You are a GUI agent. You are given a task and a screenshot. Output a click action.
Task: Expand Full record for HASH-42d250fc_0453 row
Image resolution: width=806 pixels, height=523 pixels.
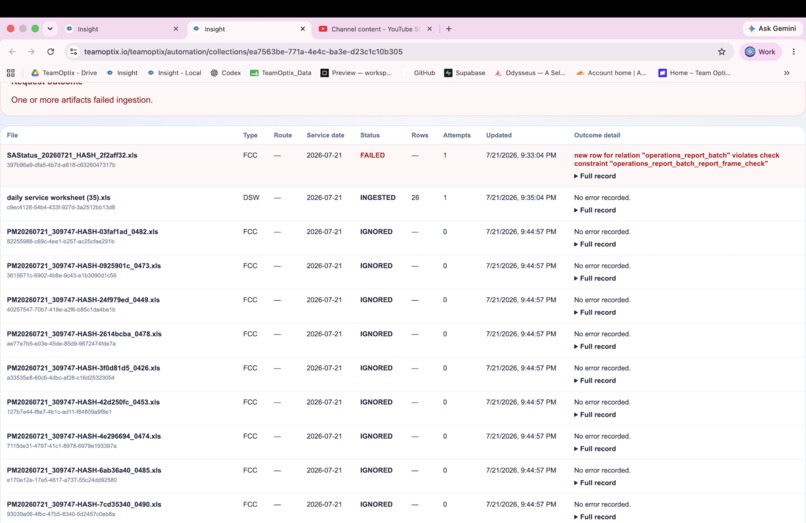(x=595, y=414)
